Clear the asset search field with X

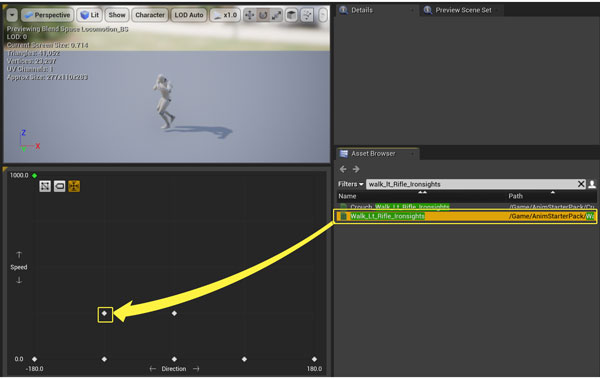[581, 184]
